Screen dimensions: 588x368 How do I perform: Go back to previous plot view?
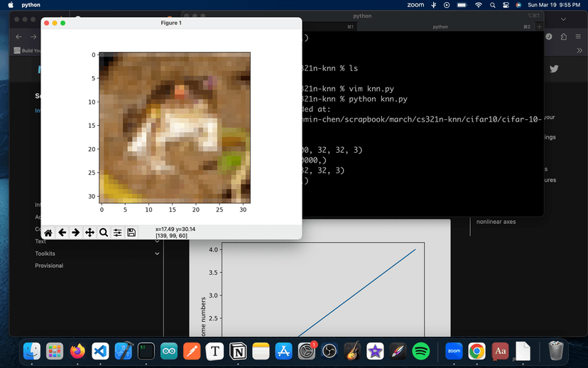coord(62,232)
